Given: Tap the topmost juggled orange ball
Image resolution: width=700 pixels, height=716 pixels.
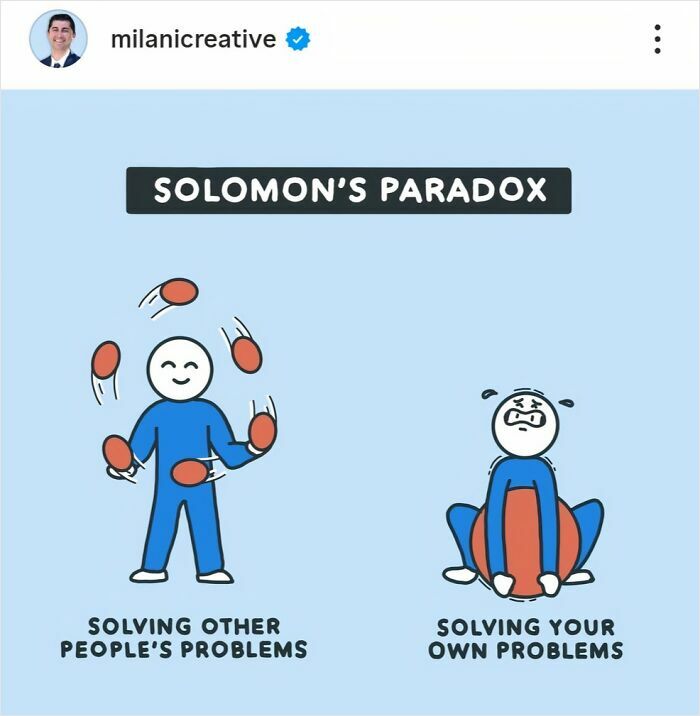Looking at the screenshot, I should 179,292.
